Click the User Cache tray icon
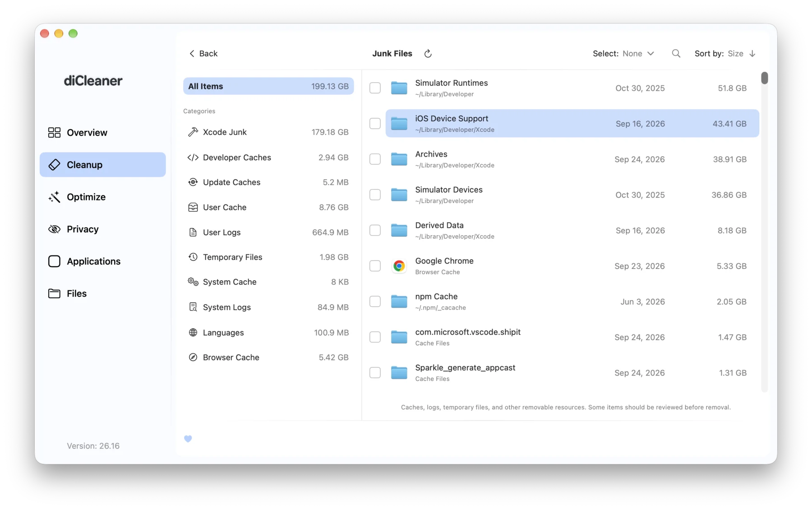Screen dimensions: 812x510 [193, 207]
